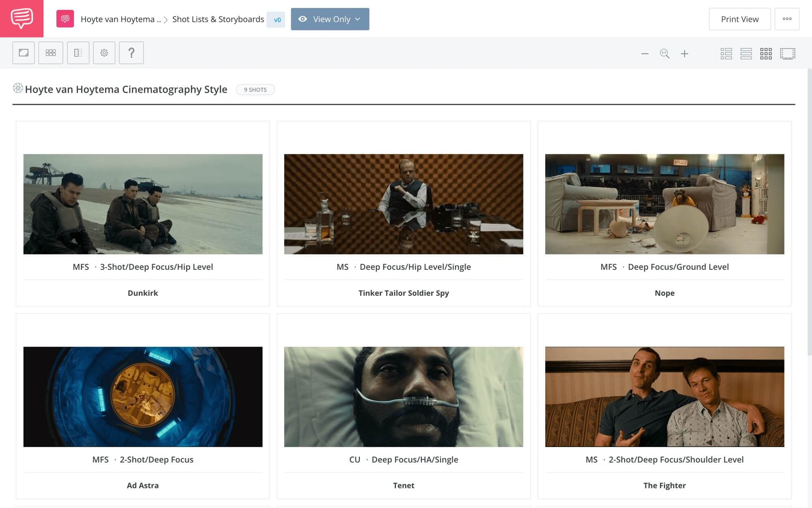Open the three-dot more options menu
The image size is (812, 508).
pyautogui.click(x=787, y=19)
